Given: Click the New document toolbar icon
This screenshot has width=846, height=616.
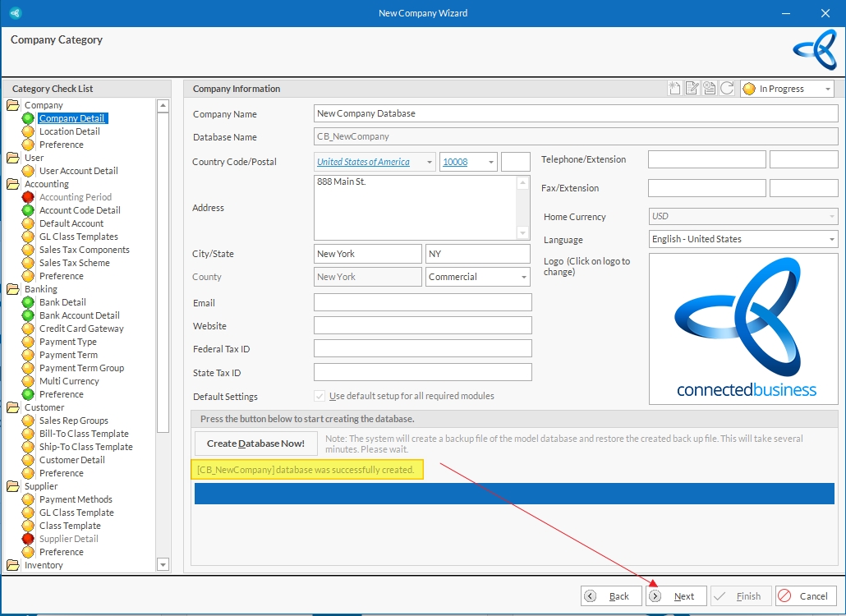Looking at the screenshot, I should click(674, 89).
